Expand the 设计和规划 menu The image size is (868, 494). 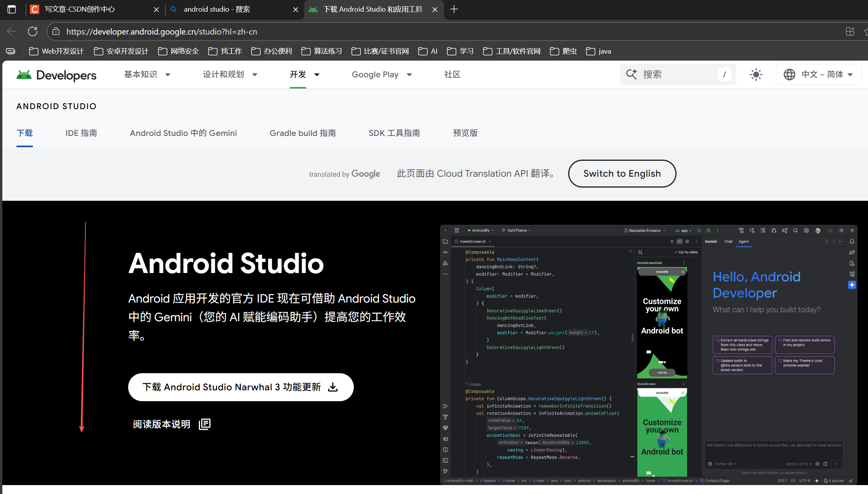(230, 75)
